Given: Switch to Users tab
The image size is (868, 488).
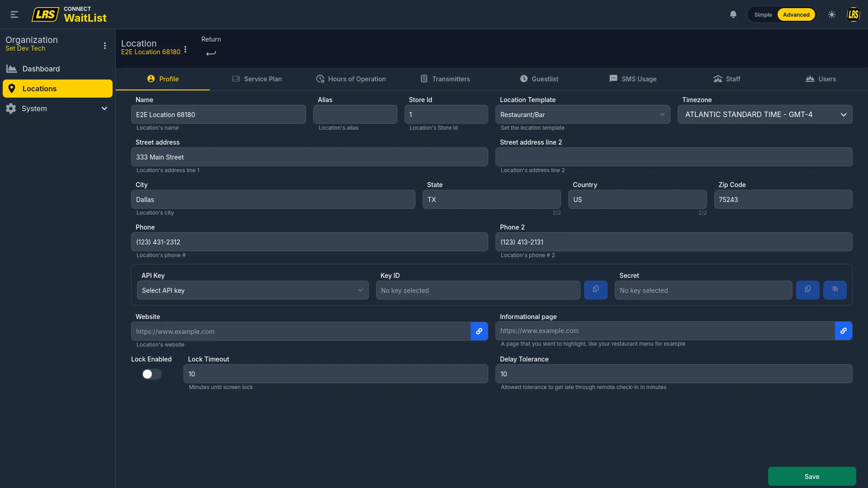Looking at the screenshot, I should (x=821, y=79).
